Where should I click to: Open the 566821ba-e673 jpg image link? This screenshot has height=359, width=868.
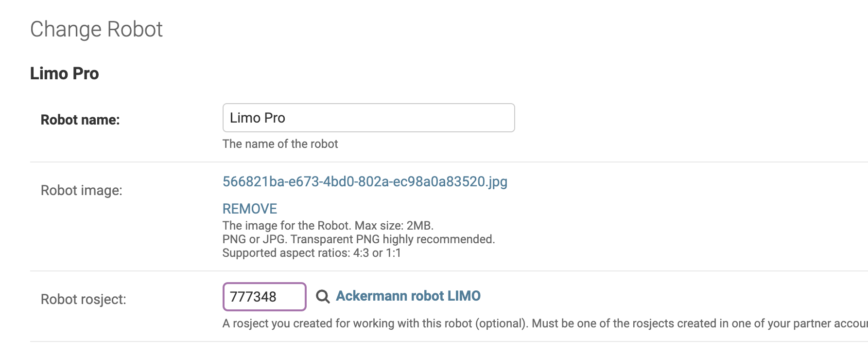[x=365, y=181]
